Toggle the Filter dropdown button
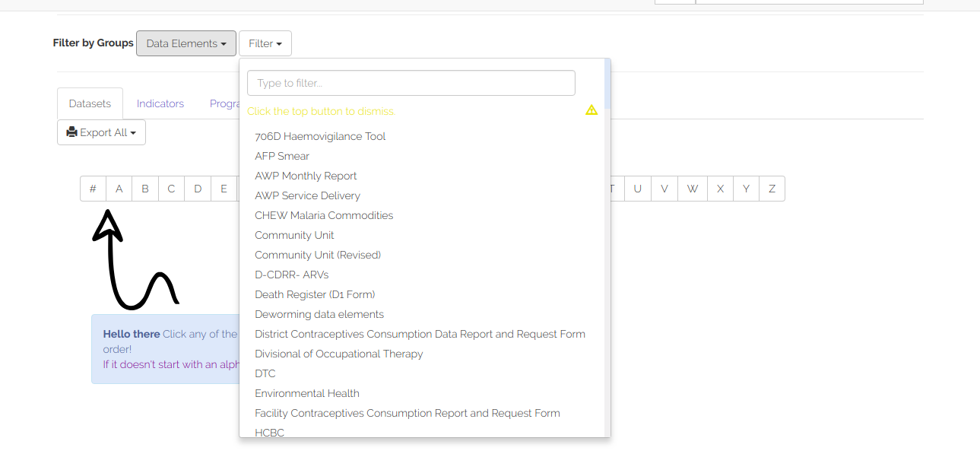This screenshot has height=454, width=980. (x=265, y=43)
